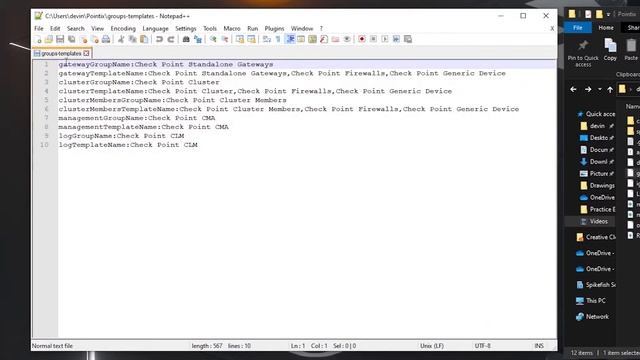Click the Playback macro icon
This screenshot has width=640, height=360.
(x=384, y=39)
